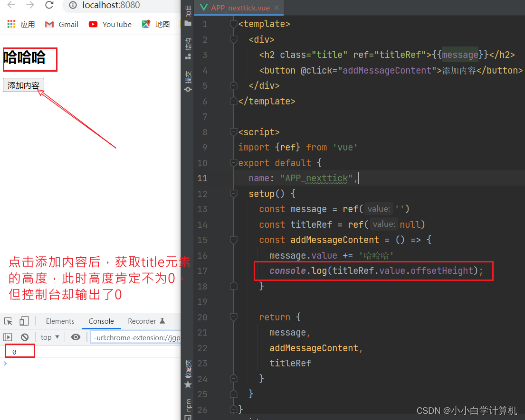Viewport: 525px width, 420px height.
Task: Click the 哈哈哈 heading on the page
Action: [x=24, y=57]
